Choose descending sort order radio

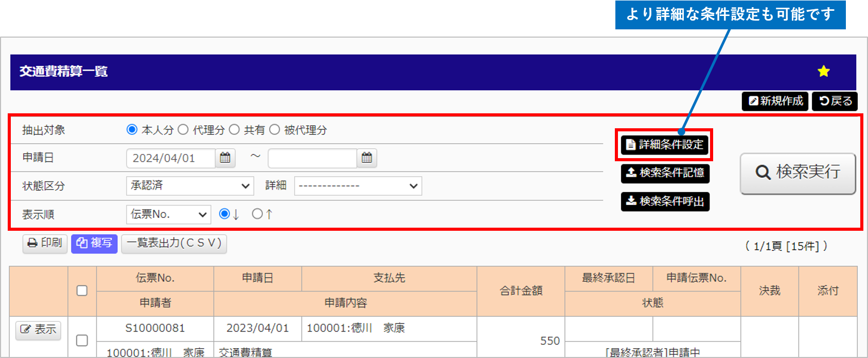[x=224, y=214]
